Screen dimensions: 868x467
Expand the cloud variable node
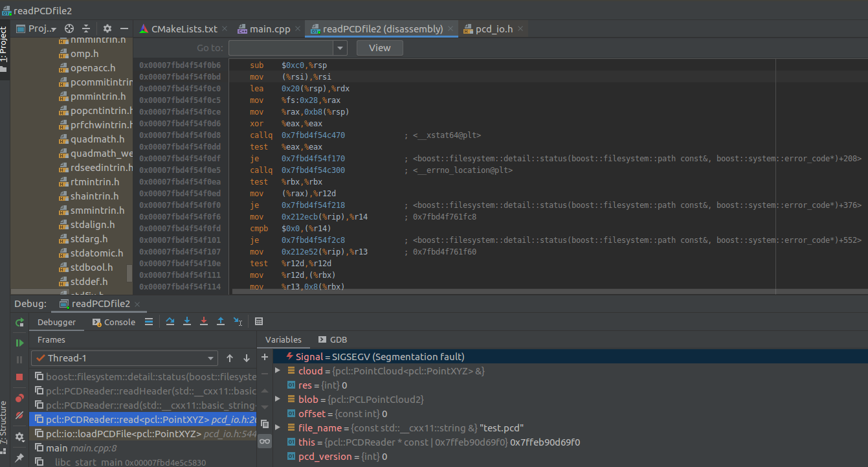[278, 371]
